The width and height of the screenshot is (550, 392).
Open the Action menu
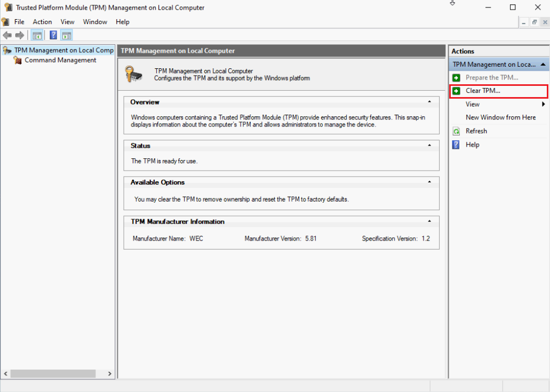pyautogui.click(x=43, y=22)
